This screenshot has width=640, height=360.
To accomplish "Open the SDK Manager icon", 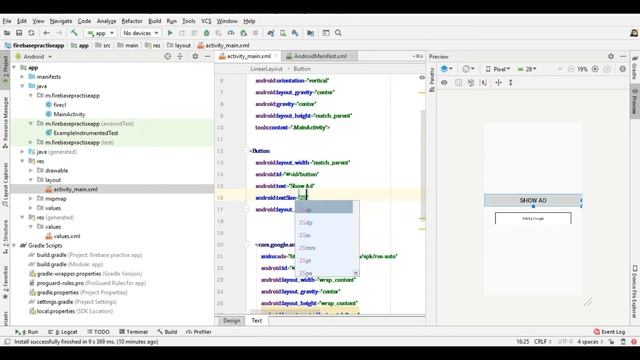I will 295,33.
